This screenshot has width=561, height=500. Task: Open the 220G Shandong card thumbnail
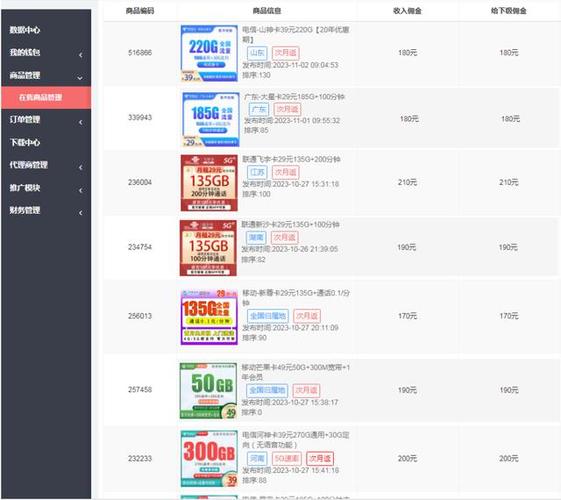[x=209, y=53]
